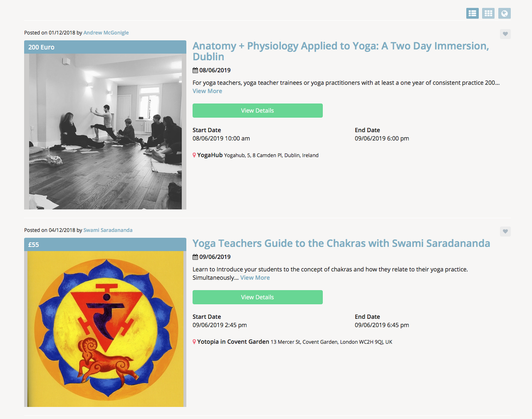Open the black-and-white yoga class photo

pos(105,131)
